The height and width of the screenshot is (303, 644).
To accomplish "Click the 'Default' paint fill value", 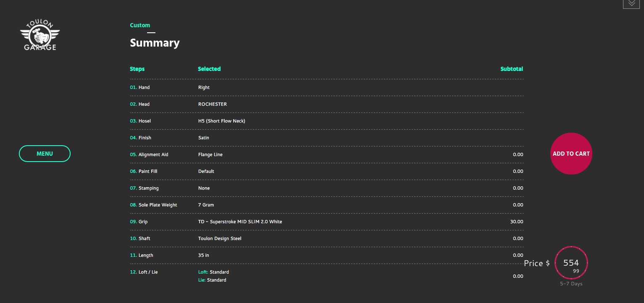I will tap(206, 171).
